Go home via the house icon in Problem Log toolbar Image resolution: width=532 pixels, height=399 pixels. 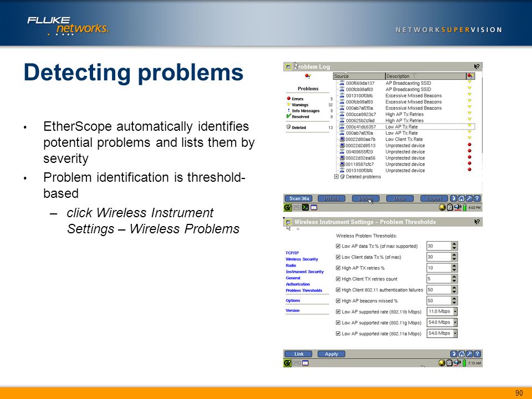tap(462, 198)
